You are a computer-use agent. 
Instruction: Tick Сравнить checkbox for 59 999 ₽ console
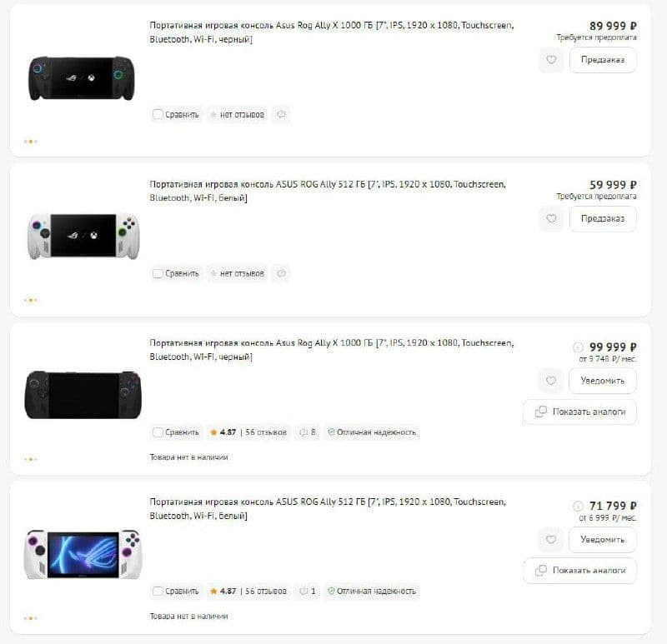[x=158, y=273]
